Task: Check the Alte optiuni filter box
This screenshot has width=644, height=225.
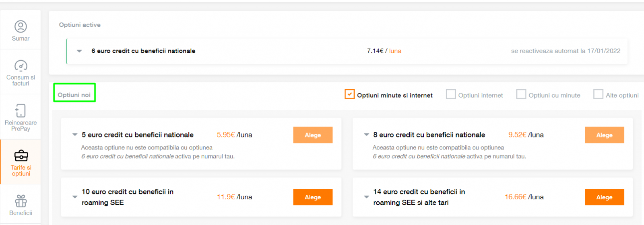Action: point(599,94)
